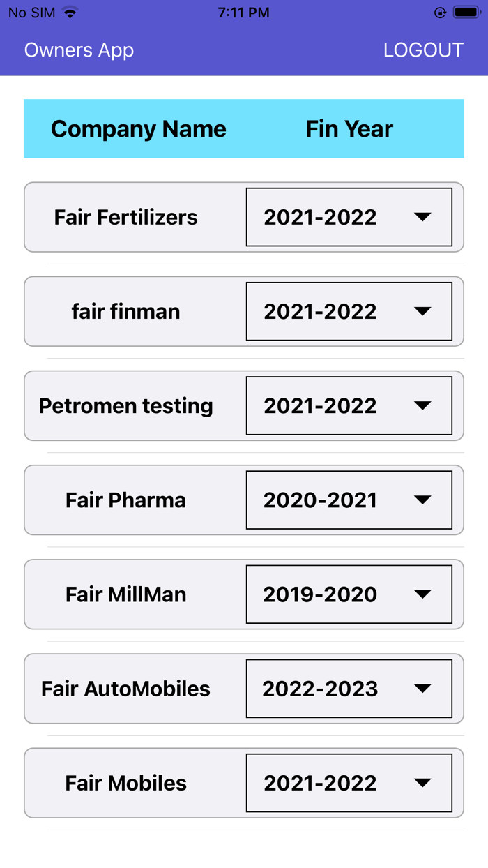This screenshot has width=488, height=868.
Task: Tap the Owners App title
Action: click(x=79, y=50)
